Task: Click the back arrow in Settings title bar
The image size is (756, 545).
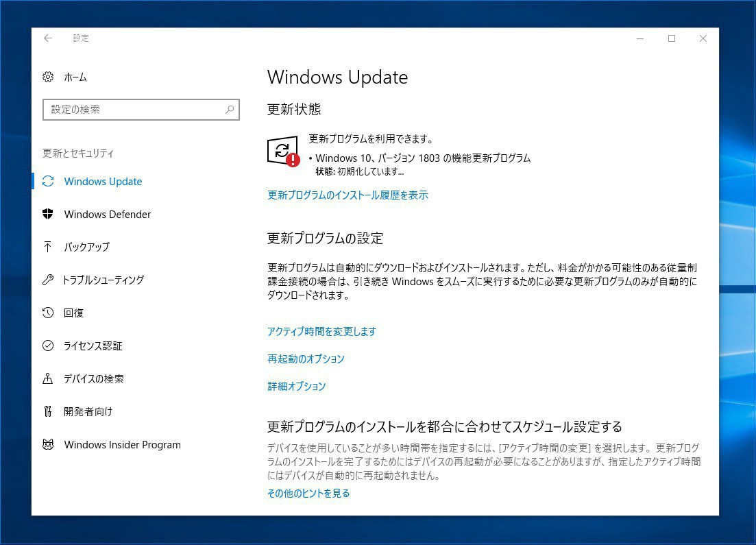Action: coord(48,38)
